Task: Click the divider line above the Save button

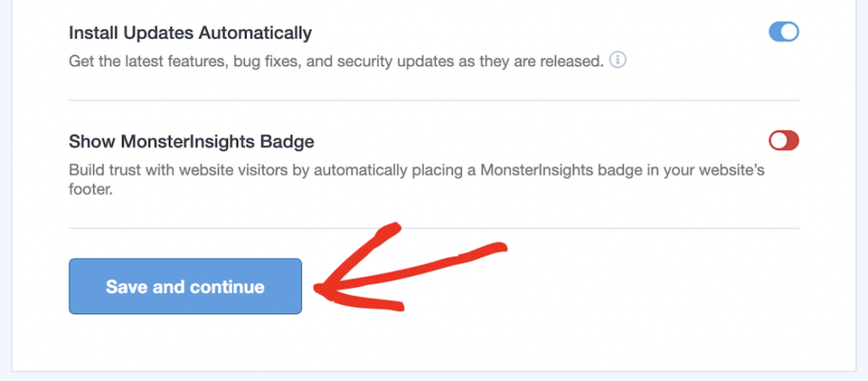Action: pos(433,228)
